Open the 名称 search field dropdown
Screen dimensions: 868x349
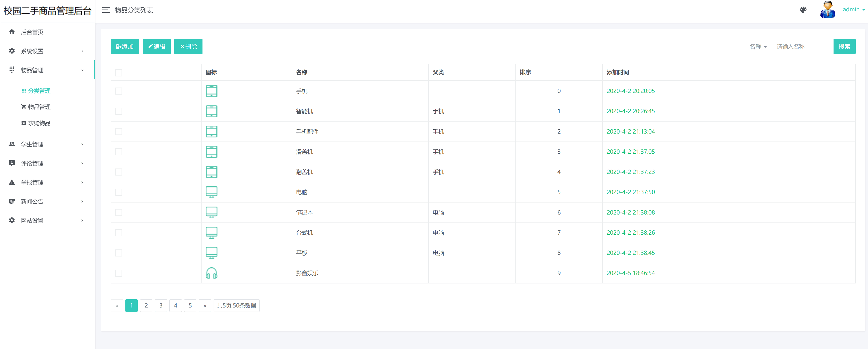(x=758, y=46)
